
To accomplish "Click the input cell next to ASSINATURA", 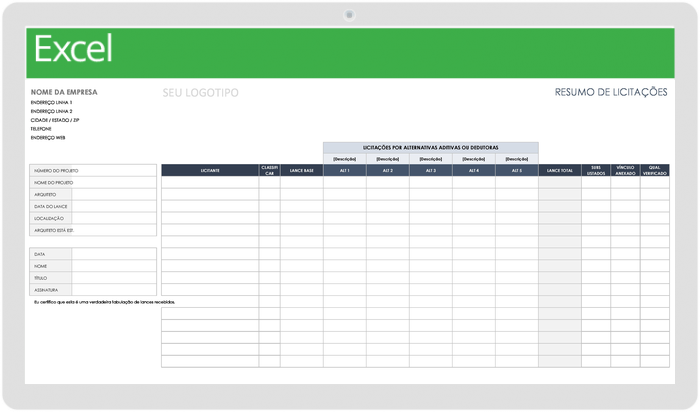I will (x=114, y=290).
